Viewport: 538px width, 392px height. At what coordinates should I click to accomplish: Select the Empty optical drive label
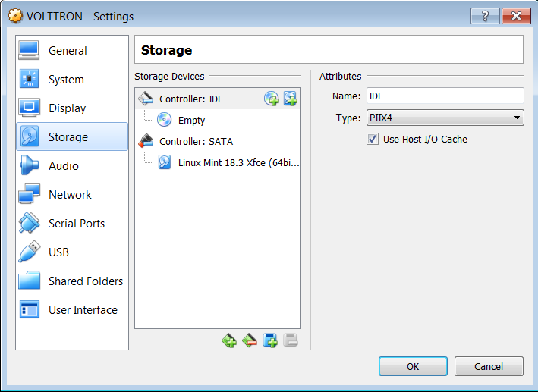[x=191, y=121]
